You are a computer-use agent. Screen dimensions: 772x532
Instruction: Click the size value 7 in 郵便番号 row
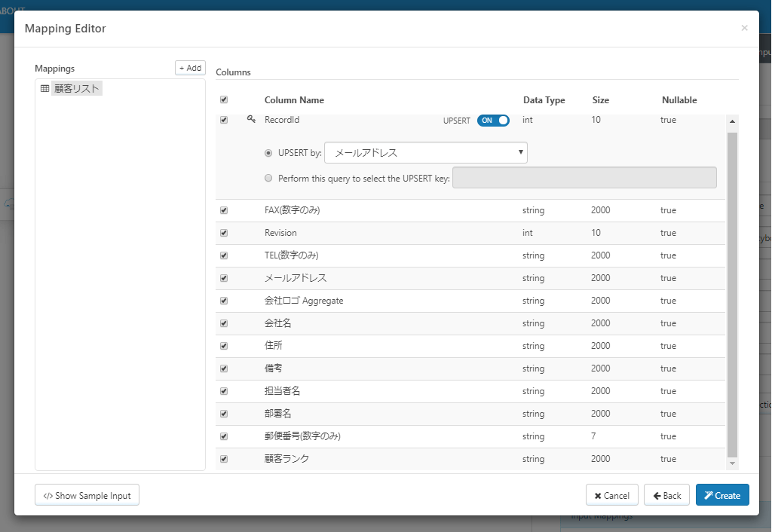[x=593, y=436]
